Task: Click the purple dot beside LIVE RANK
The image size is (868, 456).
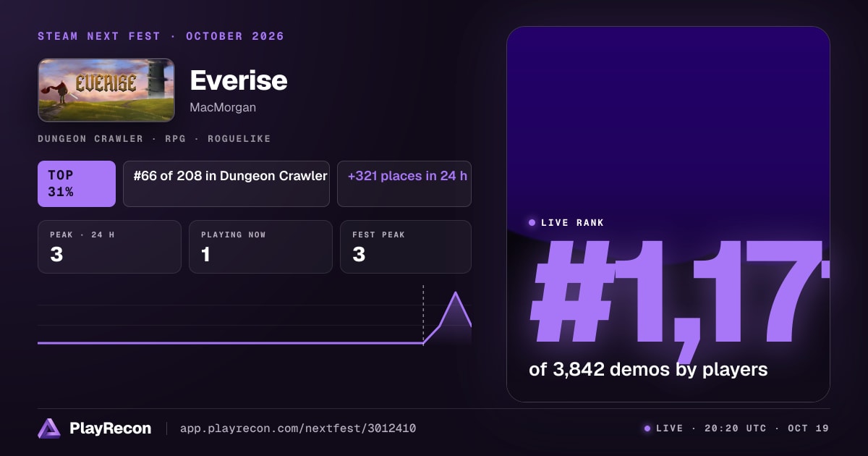Action: point(532,222)
